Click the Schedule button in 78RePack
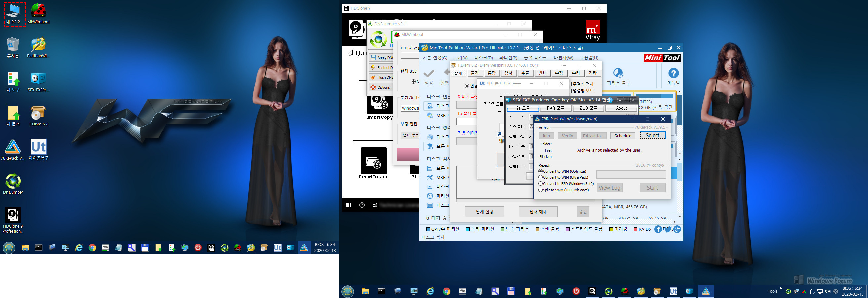 (x=623, y=136)
